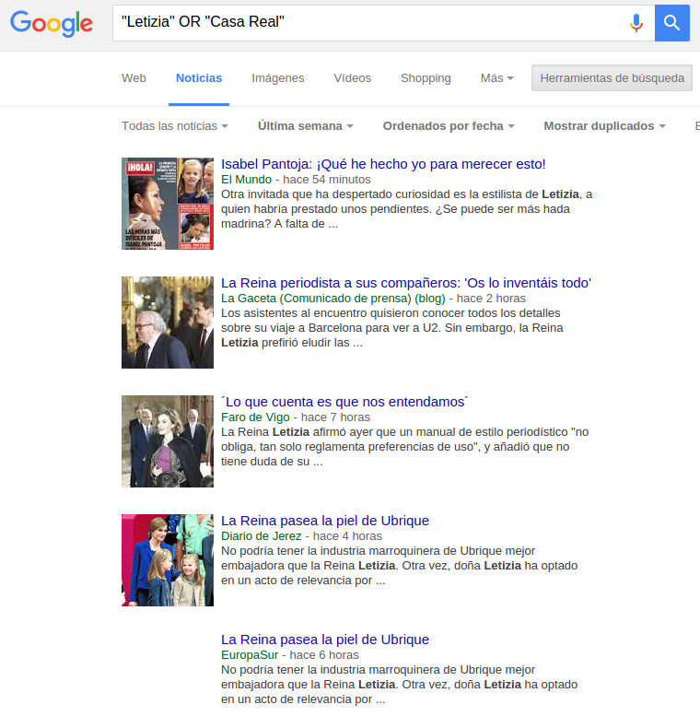This screenshot has width=700, height=728.
Task: Click the Diario de Jerez article thumbnail
Action: tap(168, 560)
